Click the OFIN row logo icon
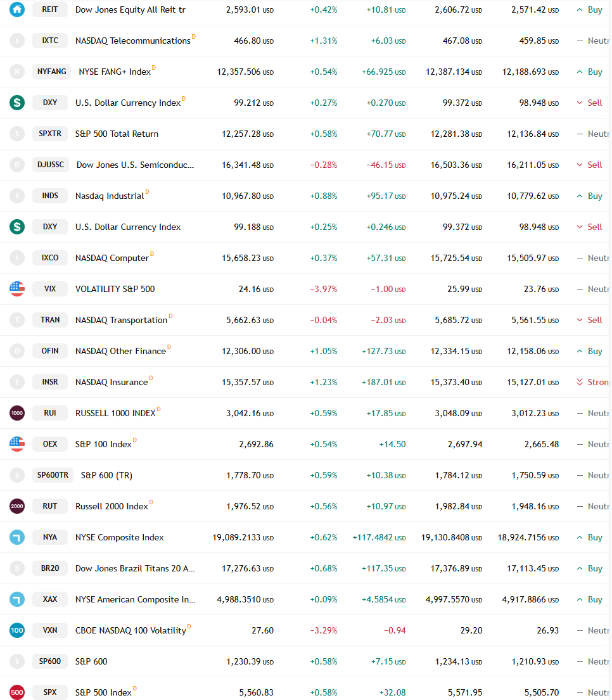 point(17,351)
